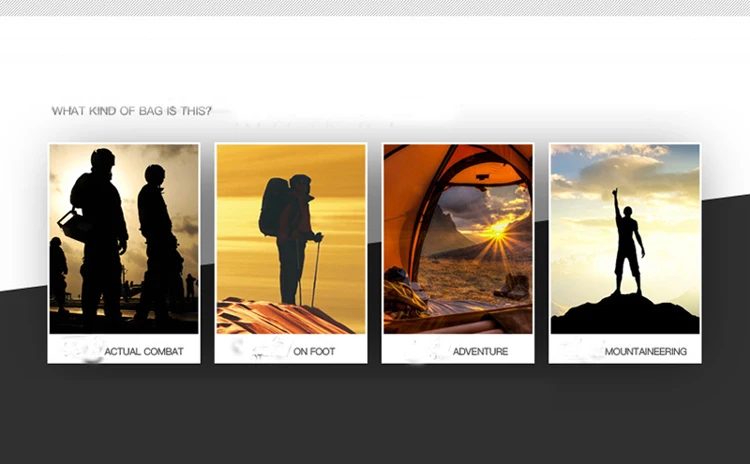
Task: Click the 'ON FOOT' caption
Action: 314,352
